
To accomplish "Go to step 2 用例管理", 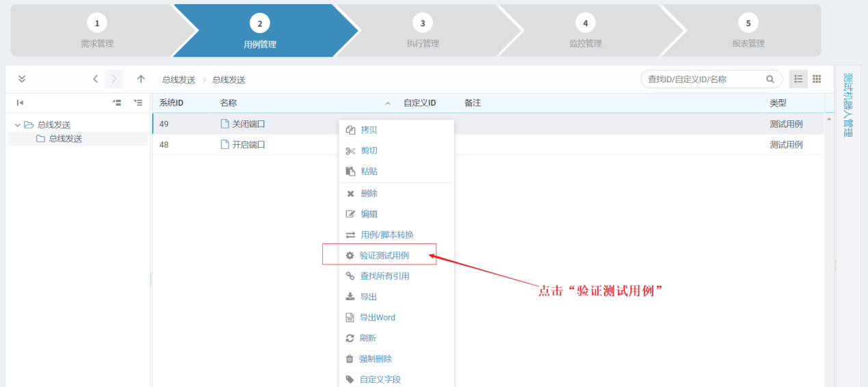I will point(260,31).
